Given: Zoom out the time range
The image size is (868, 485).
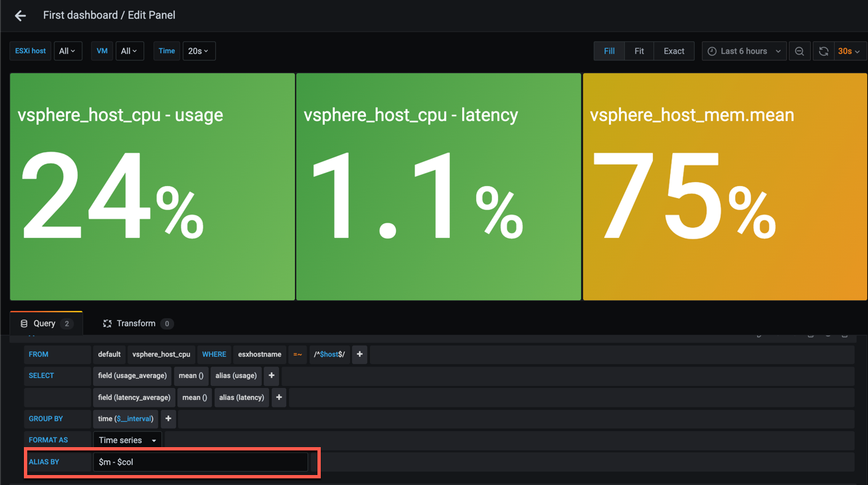Looking at the screenshot, I should coord(800,51).
